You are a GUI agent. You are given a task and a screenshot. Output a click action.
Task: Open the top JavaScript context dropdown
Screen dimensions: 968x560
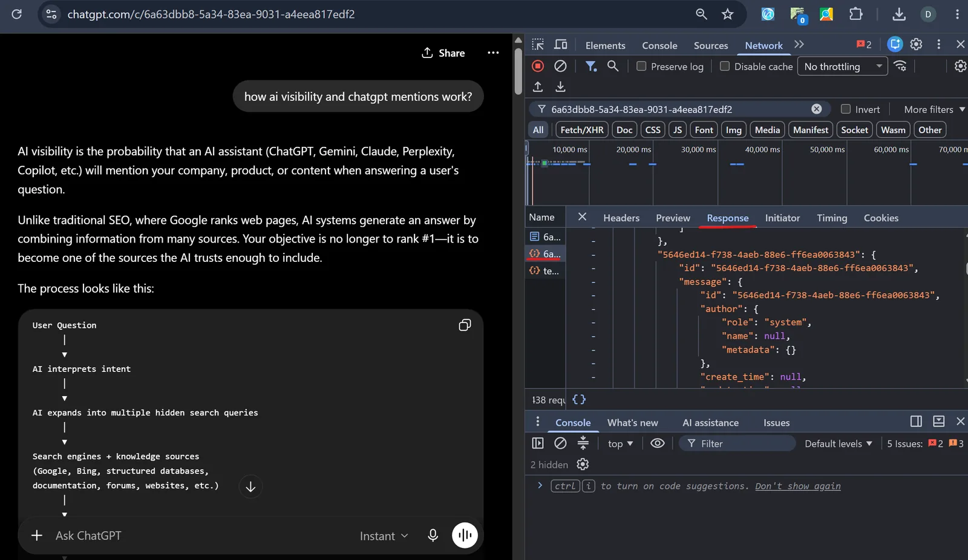click(620, 443)
